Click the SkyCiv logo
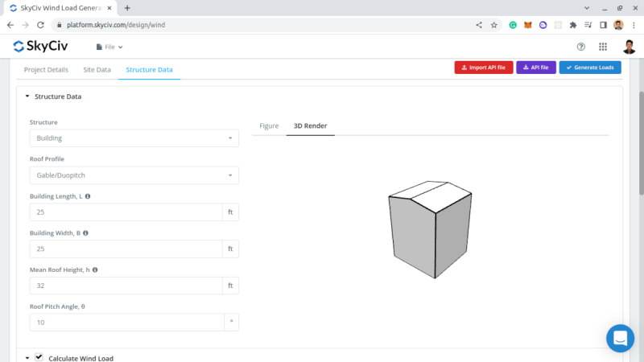Viewport: 644px width, 362px height. point(45,47)
